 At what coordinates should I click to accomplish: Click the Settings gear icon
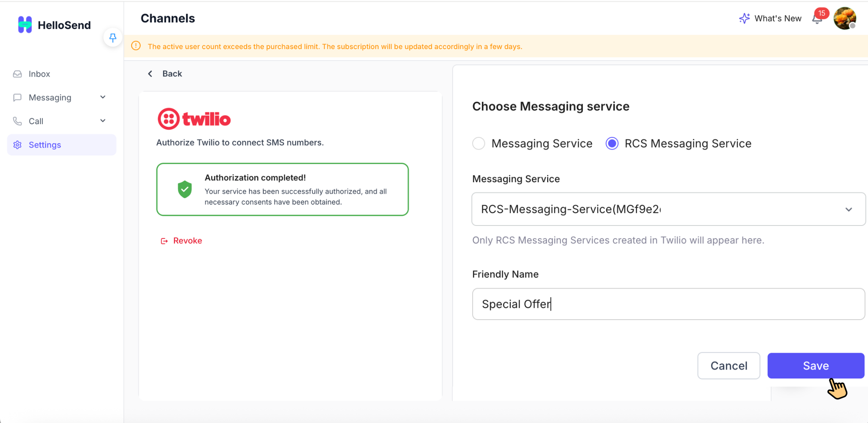pos(17,145)
